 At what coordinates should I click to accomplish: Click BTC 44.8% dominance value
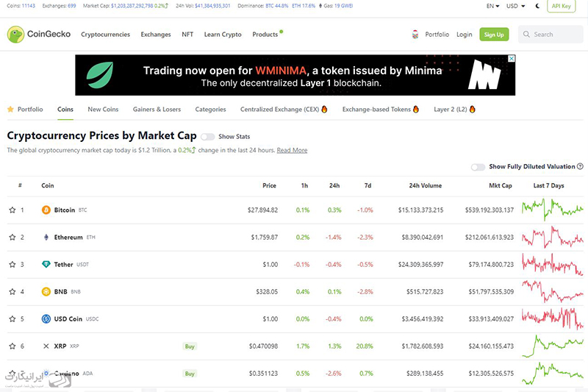277,6
